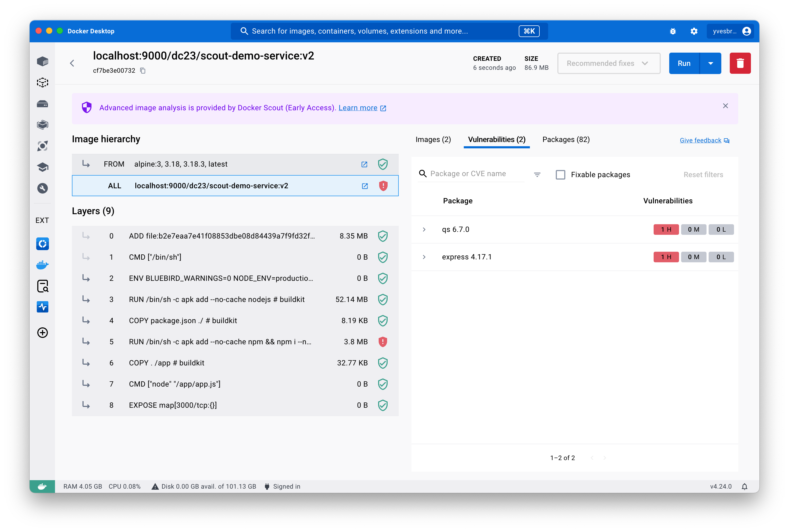The height and width of the screenshot is (532, 789).
Task: Select layer 3 apk add nodejs
Action: pos(235,299)
